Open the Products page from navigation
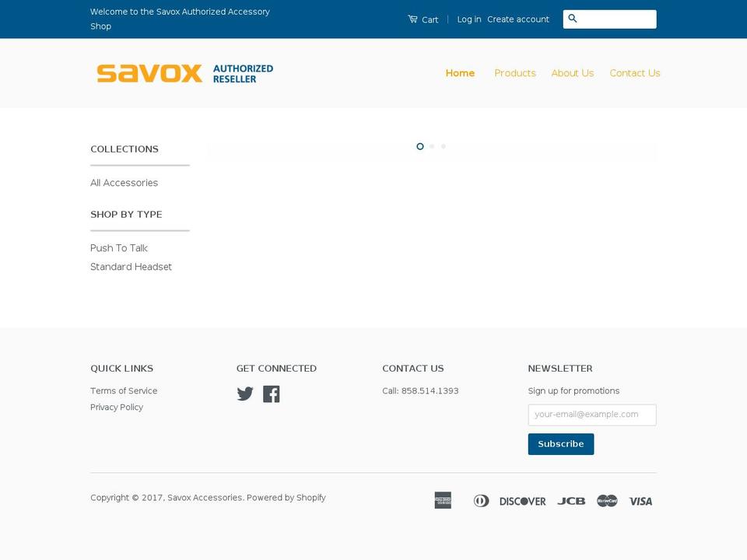747x560 pixels. tap(515, 73)
